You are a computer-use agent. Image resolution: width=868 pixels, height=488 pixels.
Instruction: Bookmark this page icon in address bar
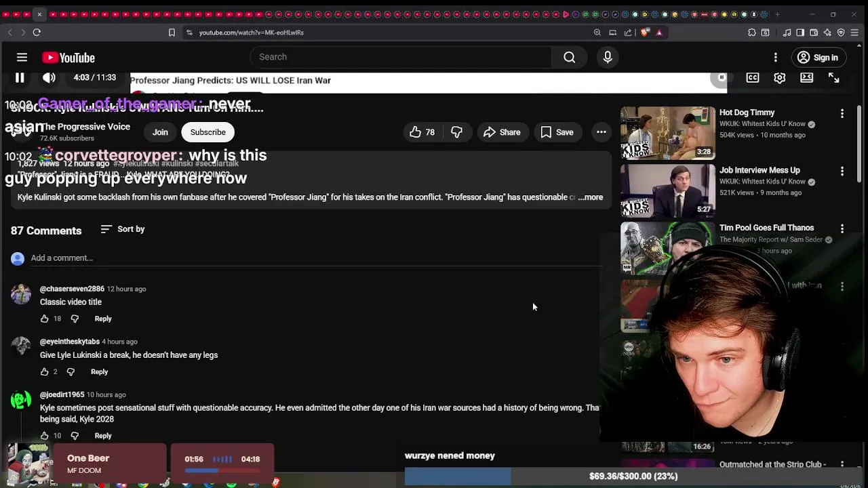point(172,32)
